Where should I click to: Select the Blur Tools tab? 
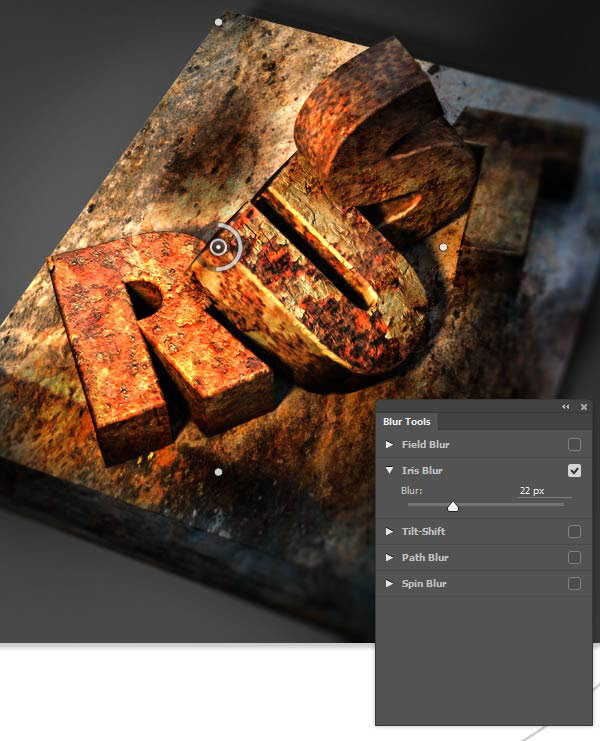click(x=407, y=422)
